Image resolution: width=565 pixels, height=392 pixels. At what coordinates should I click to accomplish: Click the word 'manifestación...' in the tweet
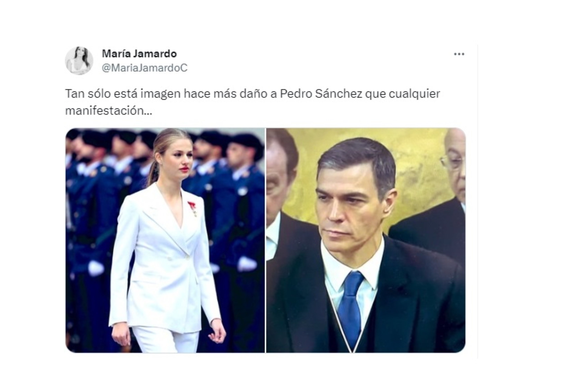(x=109, y=111)
